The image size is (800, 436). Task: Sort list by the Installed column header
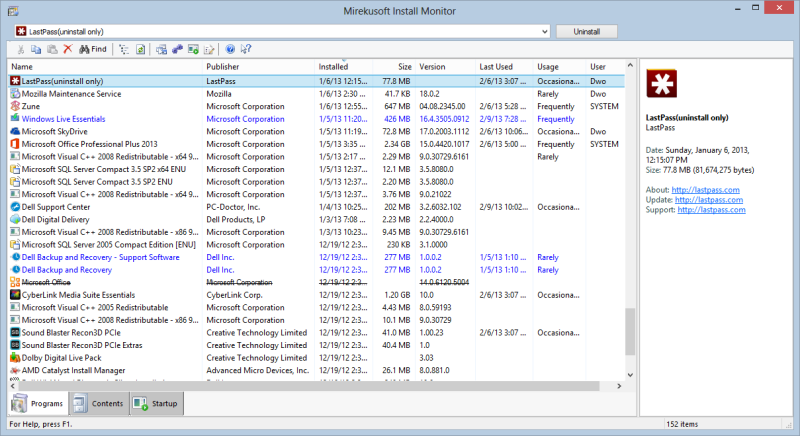(x=344, y=67)
